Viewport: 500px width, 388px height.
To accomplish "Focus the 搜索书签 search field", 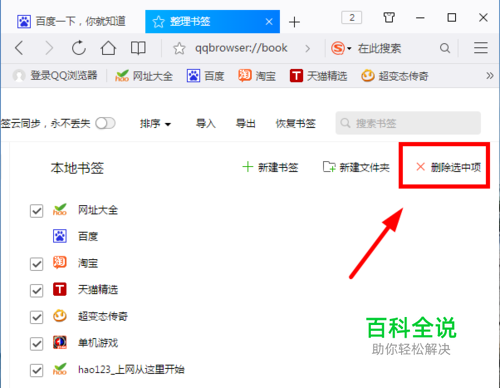I will [x=408, y=123].
